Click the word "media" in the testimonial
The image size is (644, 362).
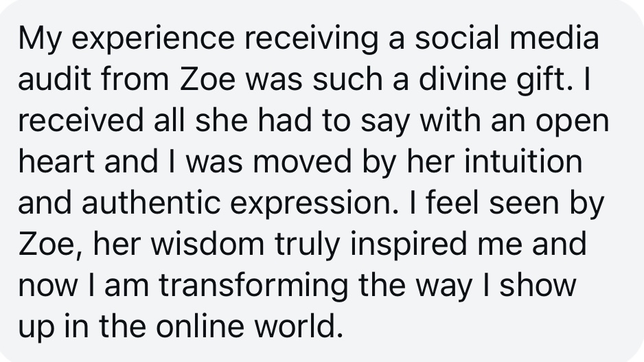[557, 40]
